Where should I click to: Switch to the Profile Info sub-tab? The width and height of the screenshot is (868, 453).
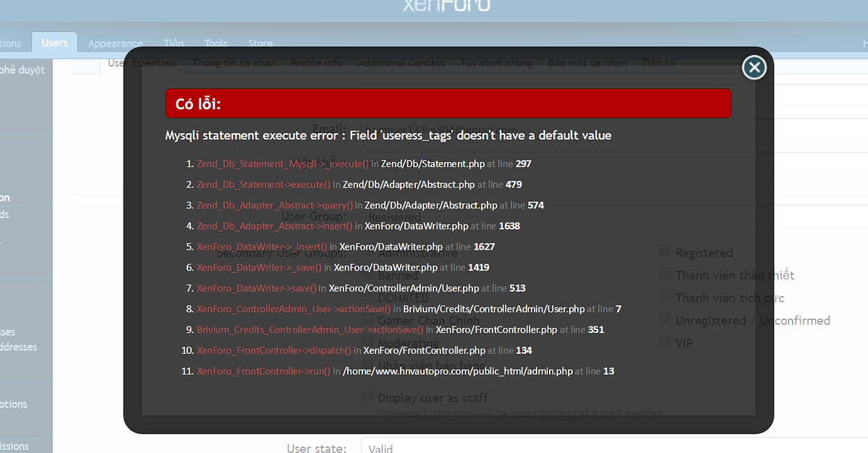coord(317,63)
